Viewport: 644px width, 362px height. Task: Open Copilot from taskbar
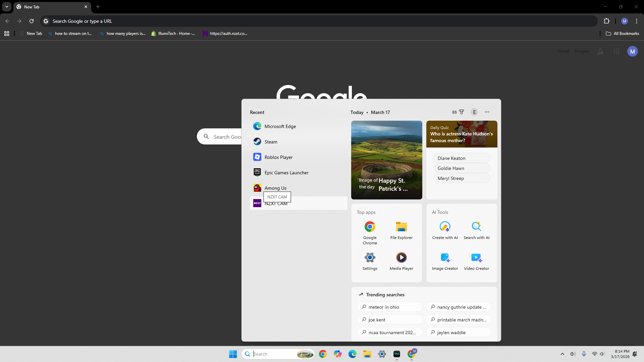click(x=337, y=354)
